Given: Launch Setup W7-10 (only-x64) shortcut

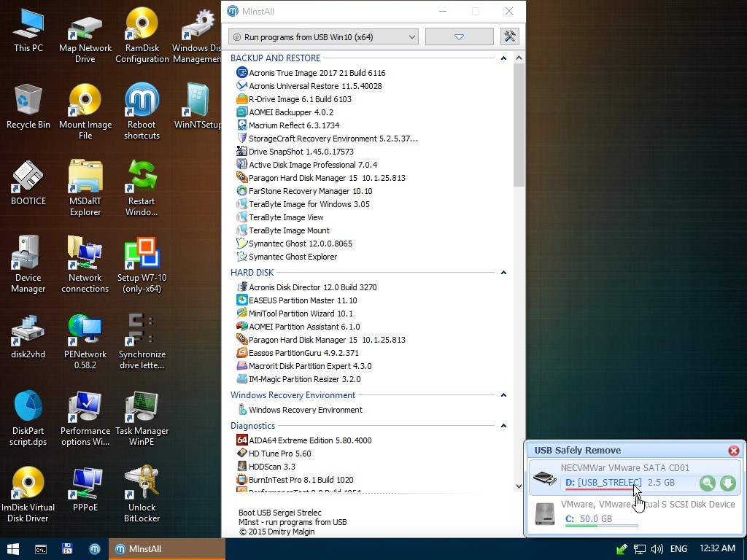Looking at the screenshot, I should pyautogui.click(x=142, y=265).
